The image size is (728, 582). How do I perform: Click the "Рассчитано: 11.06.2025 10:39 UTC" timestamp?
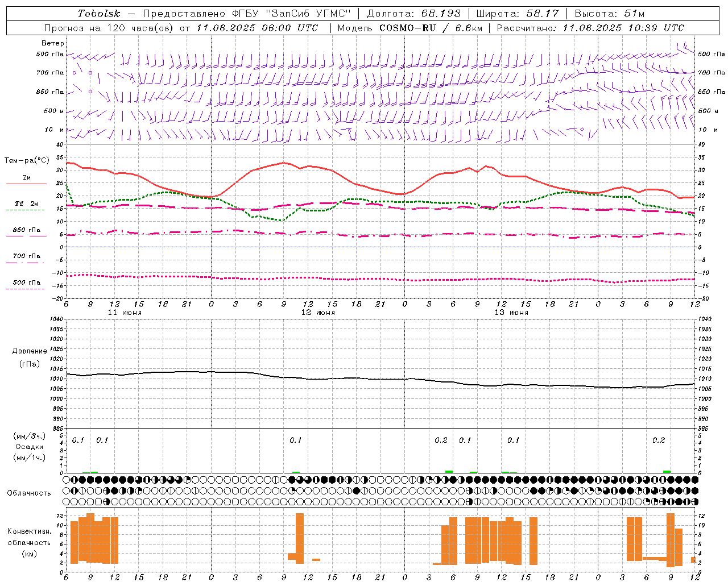pyautogui.click(x=590, y=28)
